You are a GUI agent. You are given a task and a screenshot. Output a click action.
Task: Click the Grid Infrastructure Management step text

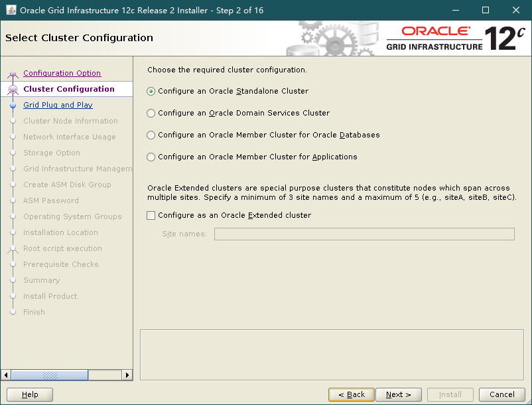(x=78, y=169)
